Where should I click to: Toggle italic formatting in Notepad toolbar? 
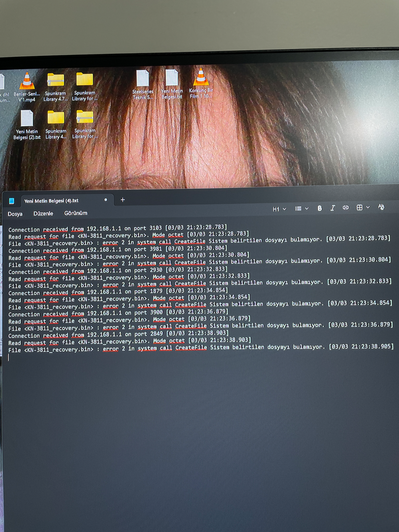(x=332, y=208)
